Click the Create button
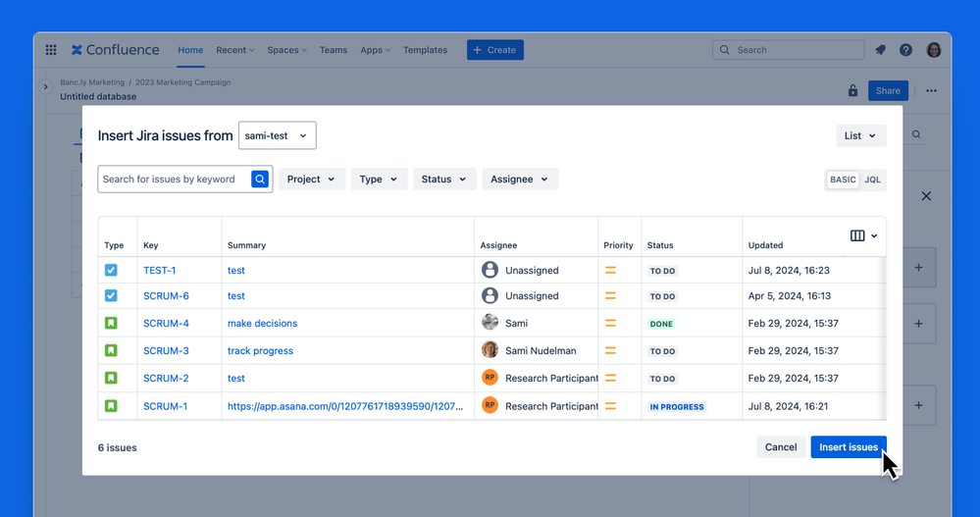The height and width of the screenshot is (517, 980). [495, 50]
